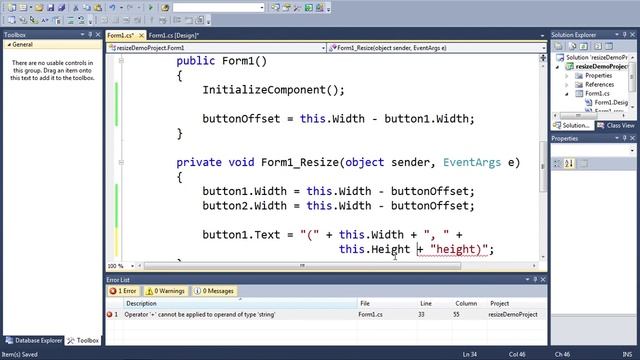The height and width of the screenshot is (360, 640).
Task: Click the Properties icon in the Solution Explorer toolbar
Action: [x=558, y=46]
